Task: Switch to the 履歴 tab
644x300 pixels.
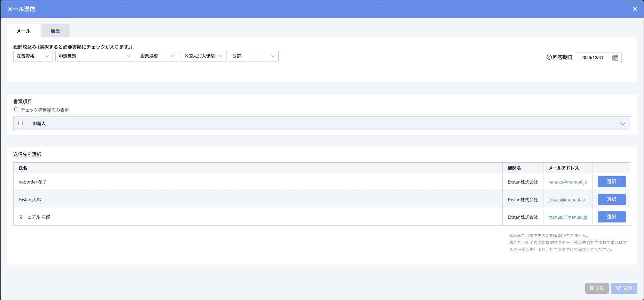Action: 55,31
